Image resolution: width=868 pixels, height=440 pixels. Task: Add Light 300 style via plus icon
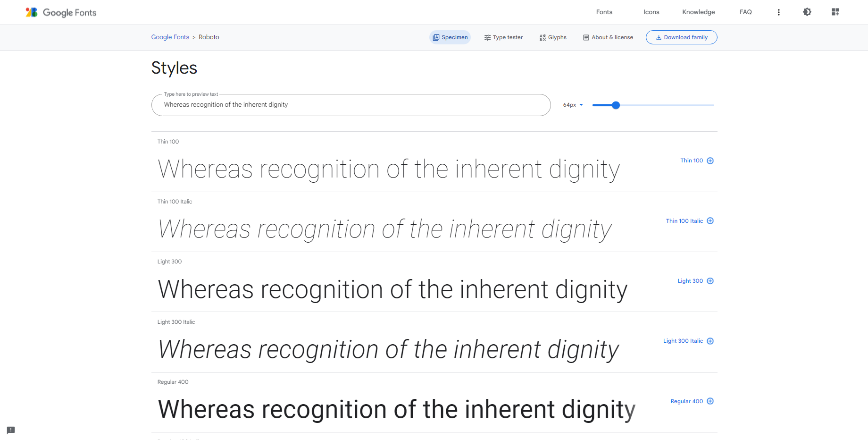710,281
